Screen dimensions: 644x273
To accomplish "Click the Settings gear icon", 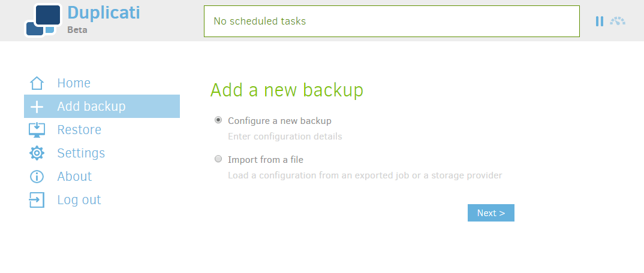I will pos(37,153).
